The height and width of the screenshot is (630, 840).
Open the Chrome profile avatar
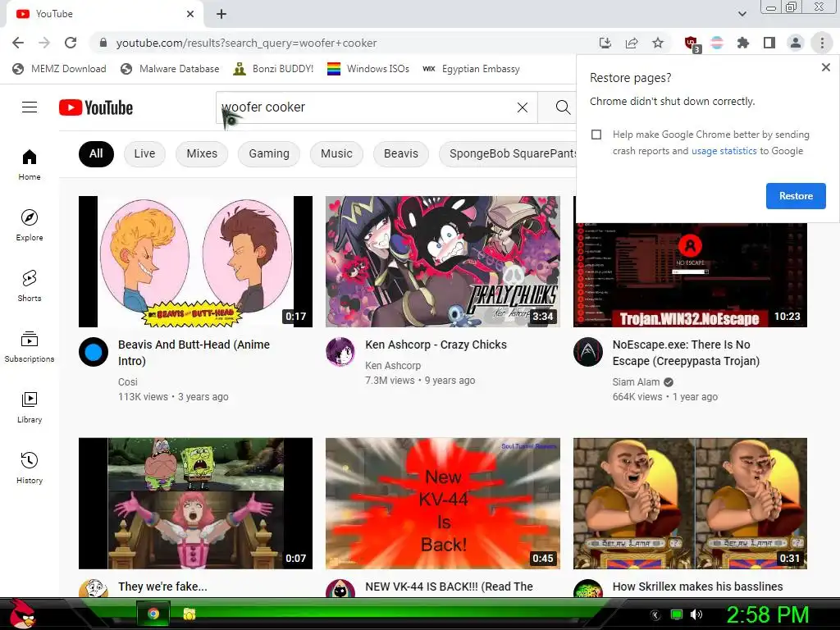796,43
